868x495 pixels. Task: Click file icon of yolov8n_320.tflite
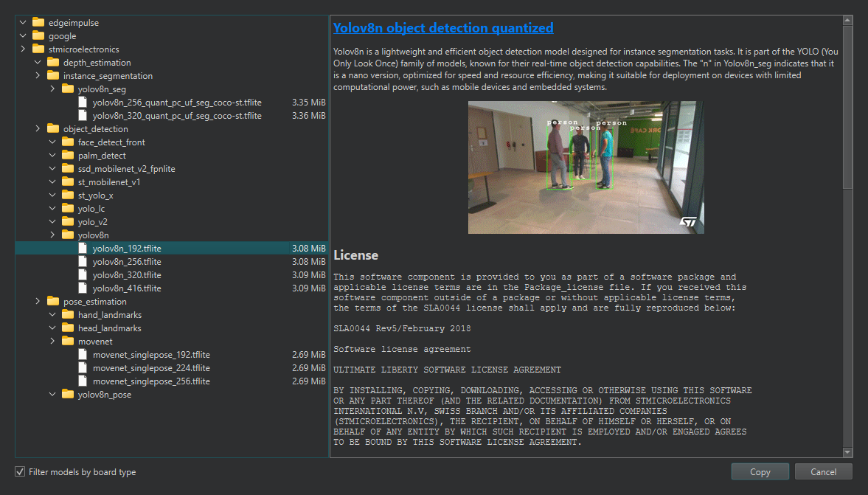(x=83, y=275)
